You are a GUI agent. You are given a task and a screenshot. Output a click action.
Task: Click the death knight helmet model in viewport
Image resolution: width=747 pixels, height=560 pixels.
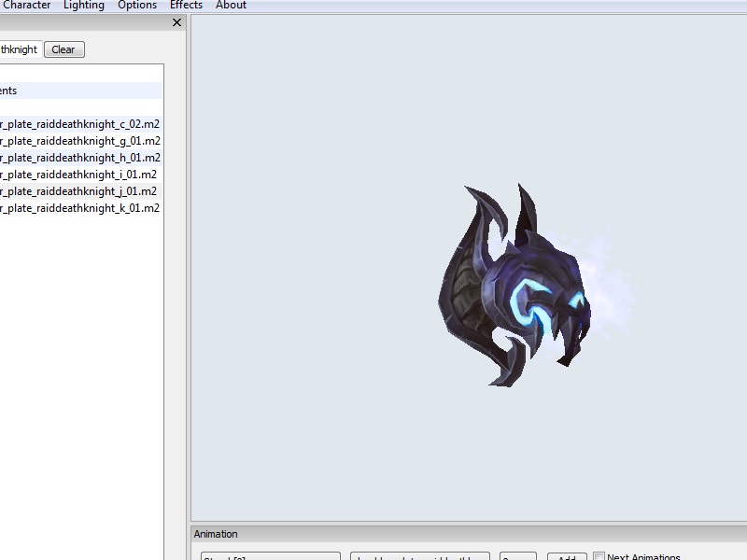point(514,286)
